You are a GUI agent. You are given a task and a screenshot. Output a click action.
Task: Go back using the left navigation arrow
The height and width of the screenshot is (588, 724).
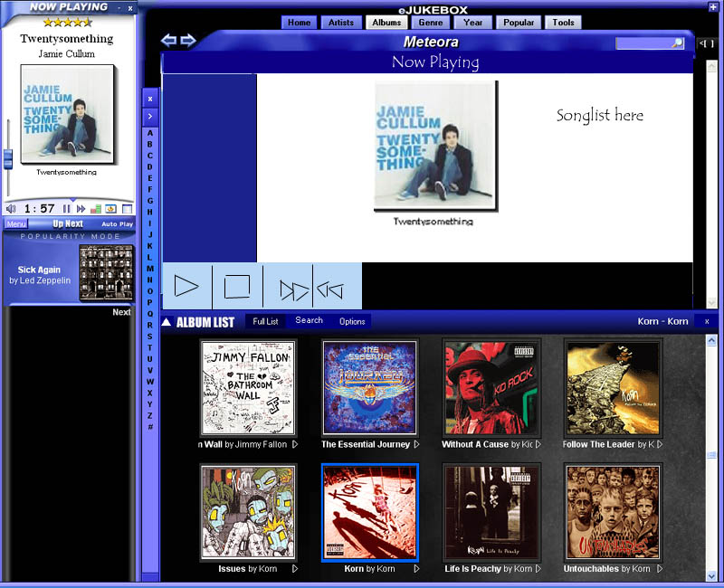pos(168,40)
